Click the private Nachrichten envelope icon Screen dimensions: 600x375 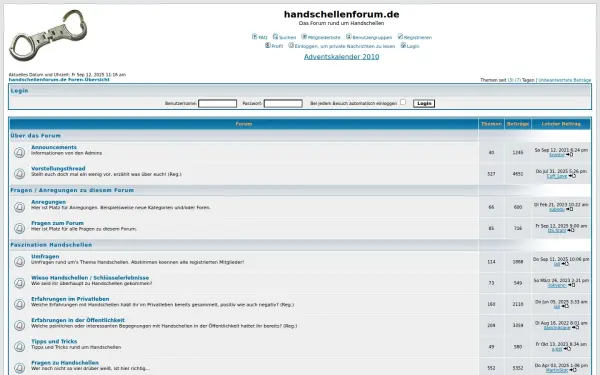click(291, 45)
